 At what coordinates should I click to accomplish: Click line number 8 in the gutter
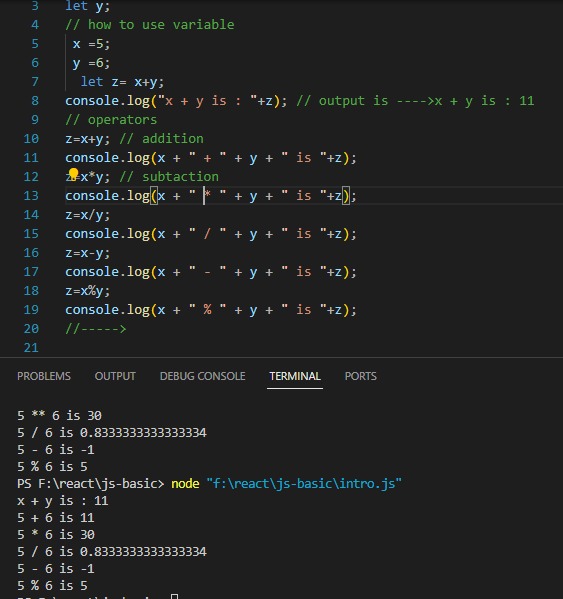35,100
